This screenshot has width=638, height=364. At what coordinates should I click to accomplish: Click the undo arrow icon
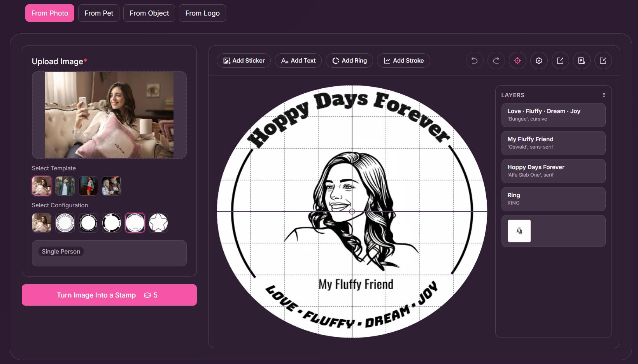(x=474, y=61)
